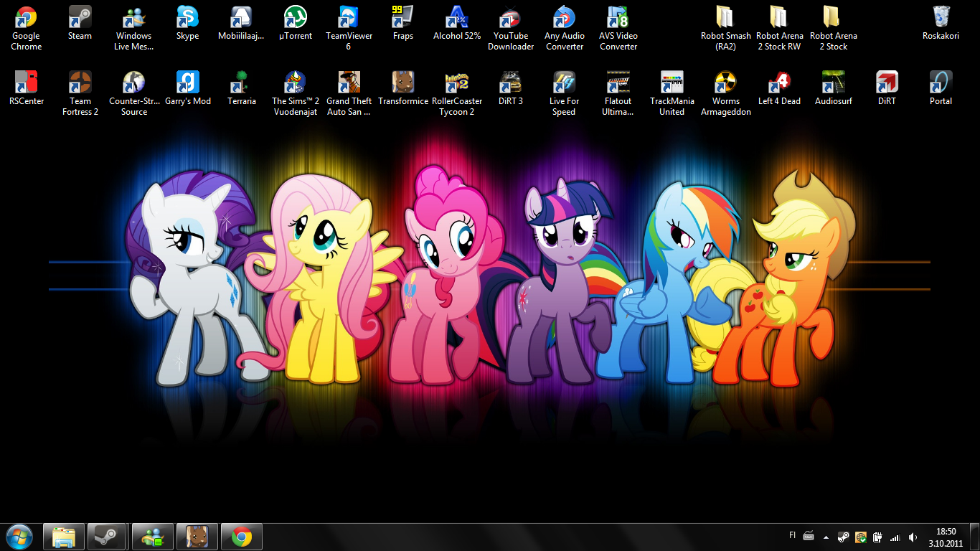Screen dimensions: 980x551
Task: Select the Roskakori recycle bin
Action: point(941,23)
